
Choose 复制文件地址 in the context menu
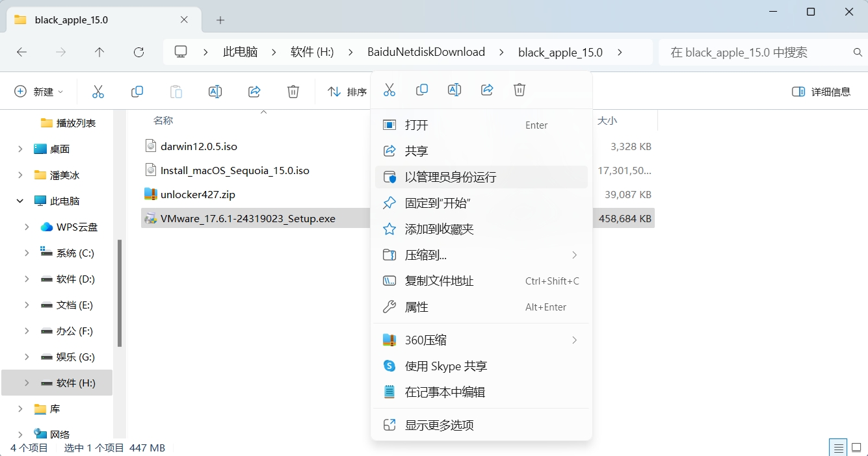[481, 281]
